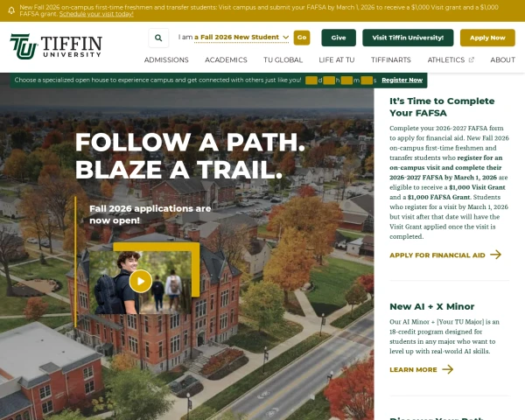This screenshot has height=420, width=525.
Task: Open the TU Global menu
Action: pos(283,60)
